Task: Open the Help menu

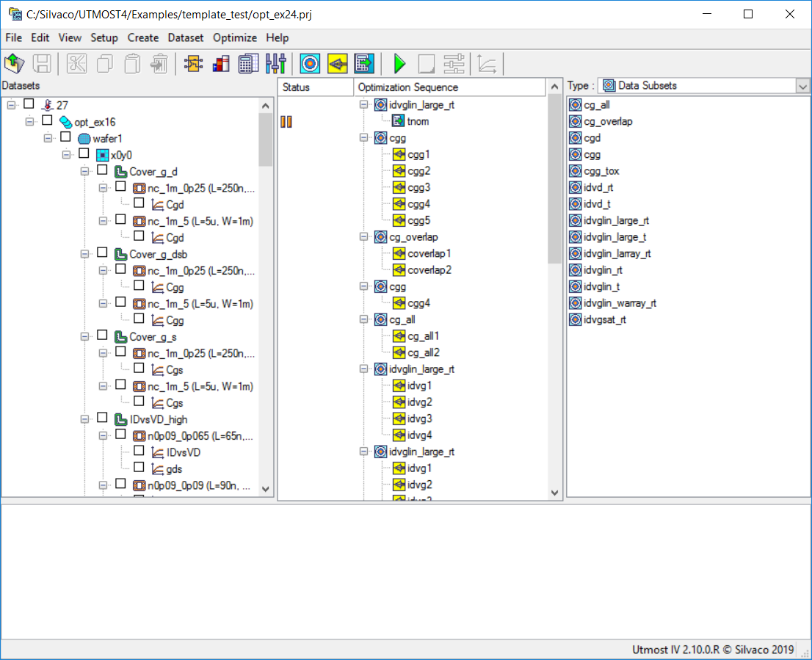Action: tap(277, 37)
